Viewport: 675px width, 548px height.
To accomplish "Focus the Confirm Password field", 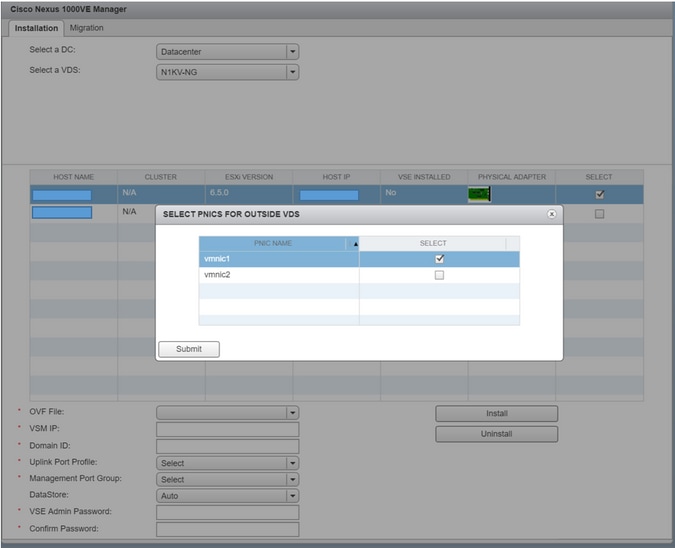I will click(x=228, y=529).
